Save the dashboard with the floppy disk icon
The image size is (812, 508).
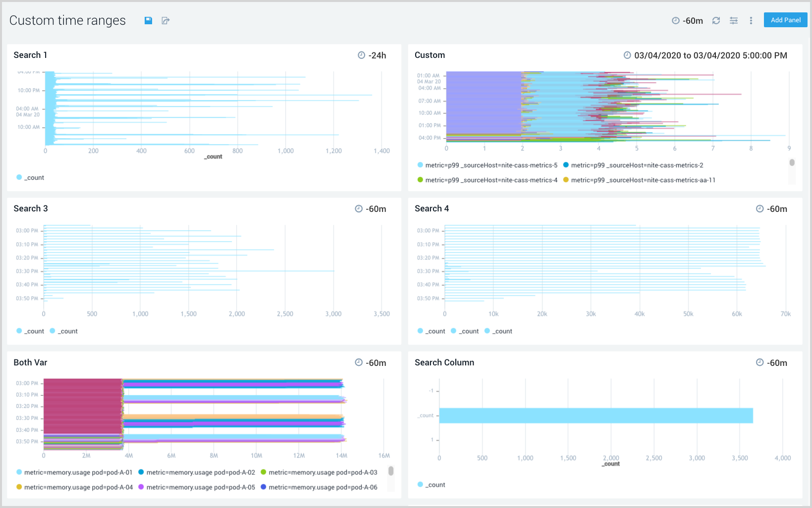[148, 20]
